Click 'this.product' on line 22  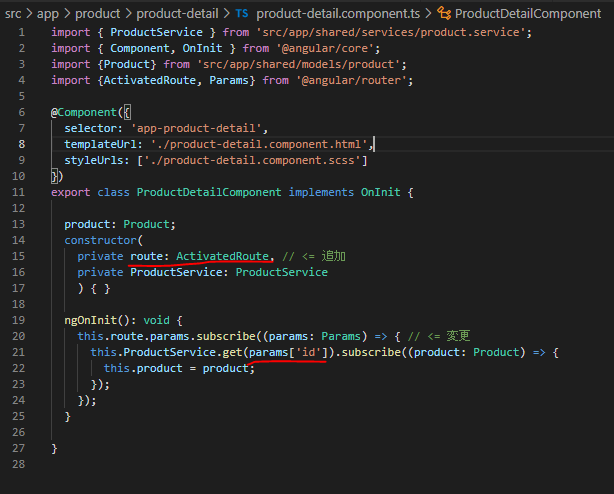[x=143, y=368]
